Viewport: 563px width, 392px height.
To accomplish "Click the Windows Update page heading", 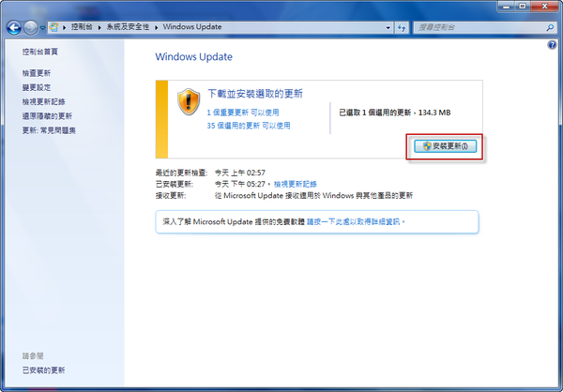I will click(x=194, y=56).
